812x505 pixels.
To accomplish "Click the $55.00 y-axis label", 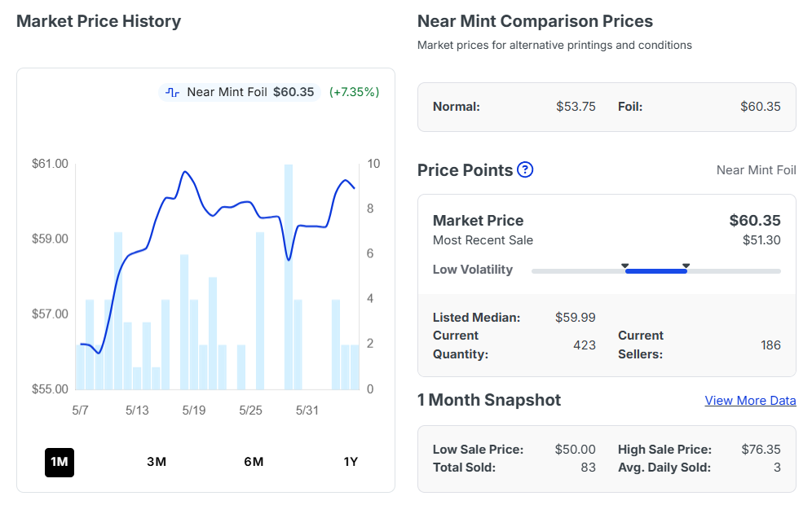I will point(50,389).
